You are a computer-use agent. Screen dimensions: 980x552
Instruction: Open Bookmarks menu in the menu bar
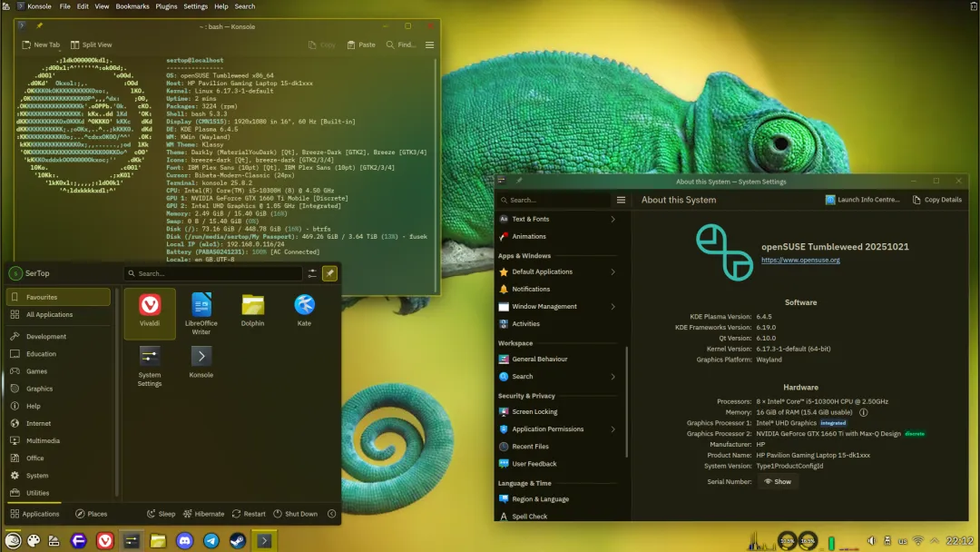(132, 6)
